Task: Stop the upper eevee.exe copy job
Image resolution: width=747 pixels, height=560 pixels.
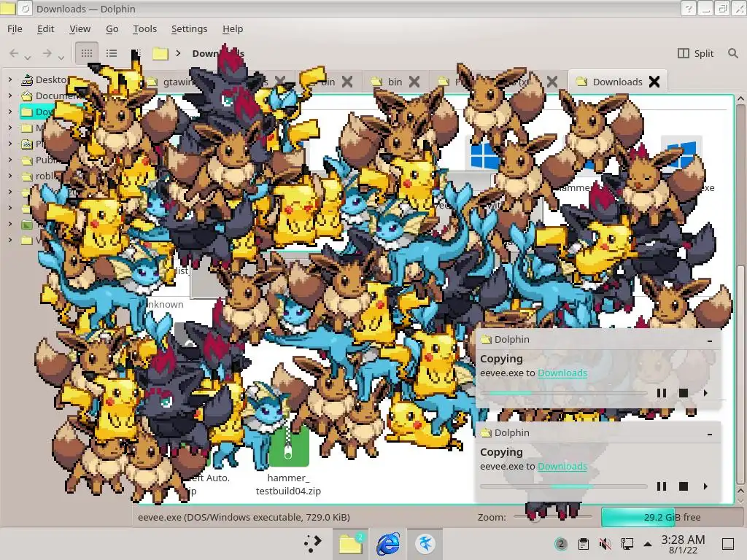Action: [x=683, y=393]
